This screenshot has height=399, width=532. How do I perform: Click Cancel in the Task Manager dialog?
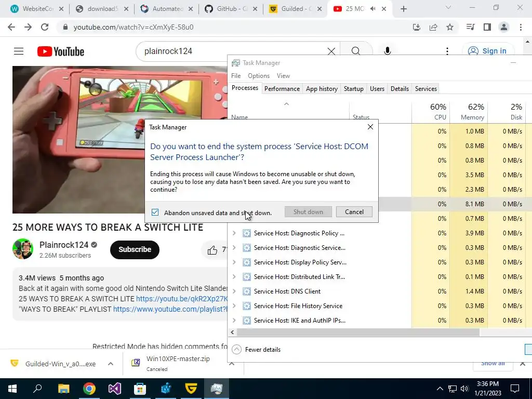[x=354, y=212]
